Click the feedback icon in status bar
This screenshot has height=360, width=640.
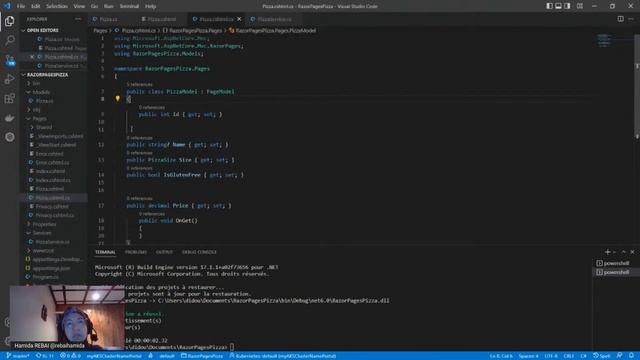click(620, 356)
